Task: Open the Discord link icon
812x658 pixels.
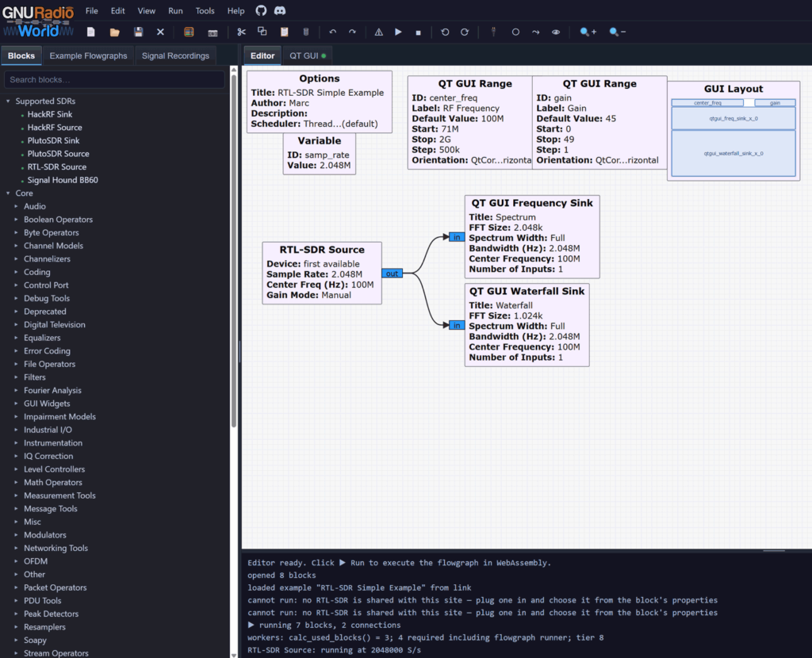Action: tap(280, 10)
